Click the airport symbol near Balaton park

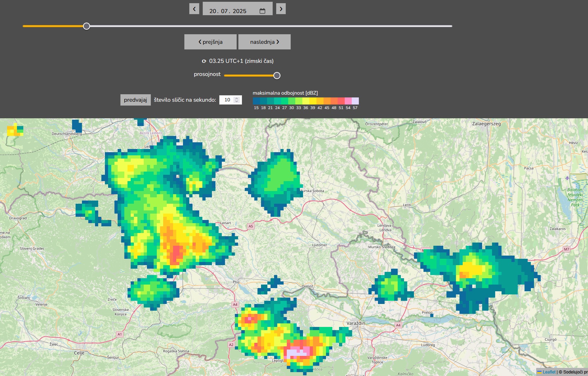pyautogui.click(x=567, y=178)
